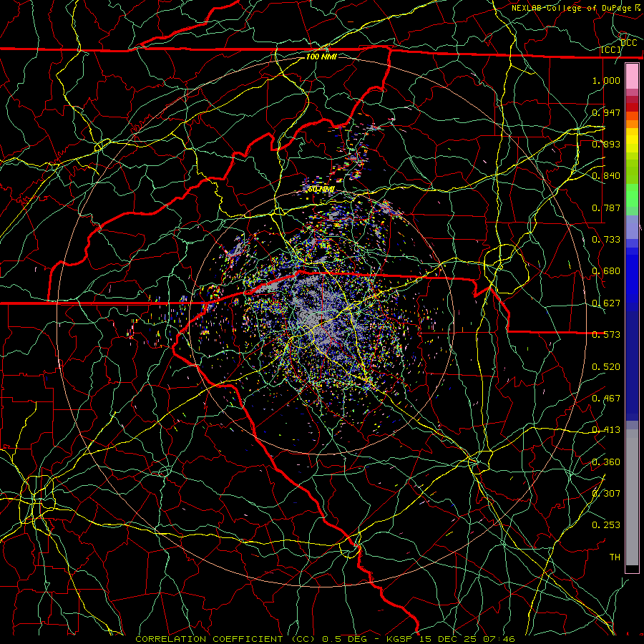The image size is (644, 644).
Task: Click the 0.413 scale value
Action: (606, 430)
